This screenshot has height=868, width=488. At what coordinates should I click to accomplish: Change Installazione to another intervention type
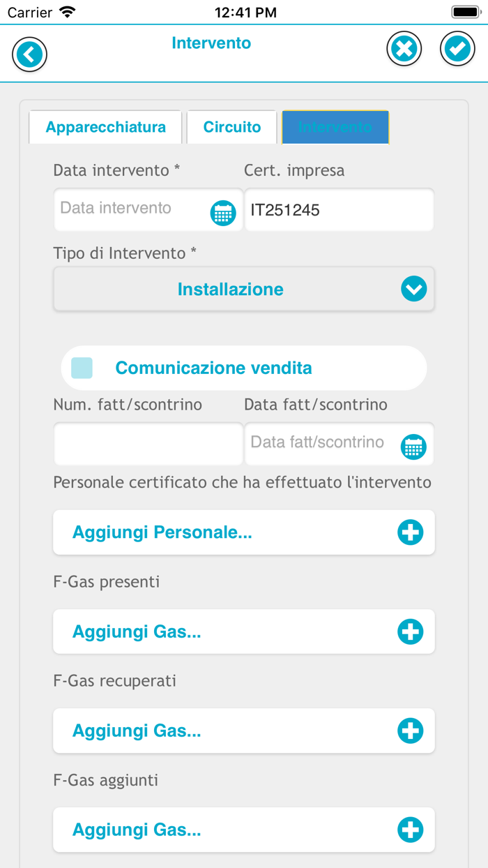tap(243, 288)
